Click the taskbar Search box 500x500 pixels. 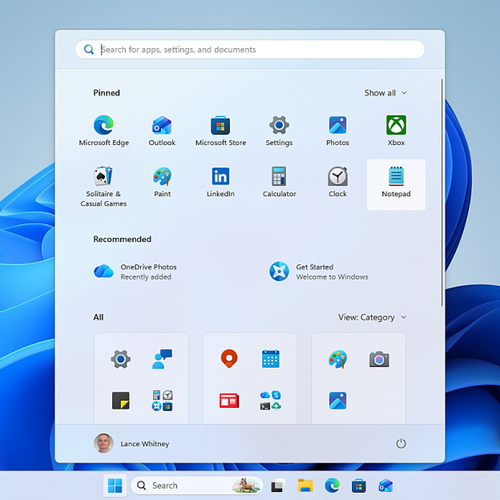pos(197,486)
